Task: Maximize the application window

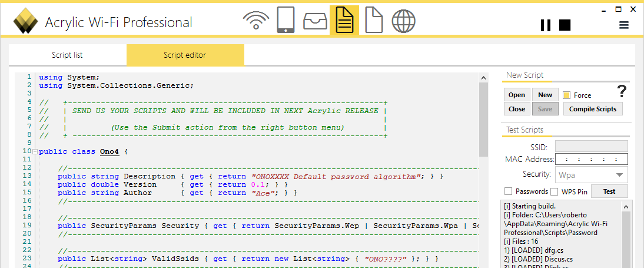Action: coord(619,9)
